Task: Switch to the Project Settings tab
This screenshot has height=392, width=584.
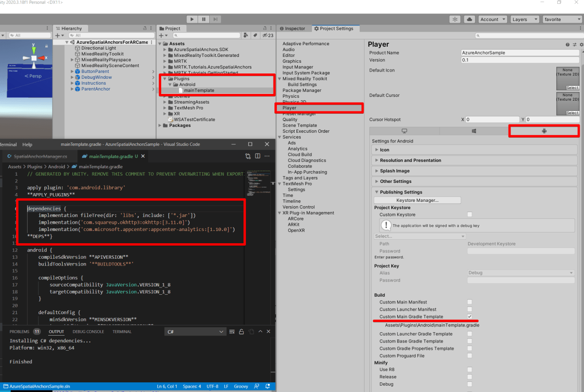Action: click(334, 28)
